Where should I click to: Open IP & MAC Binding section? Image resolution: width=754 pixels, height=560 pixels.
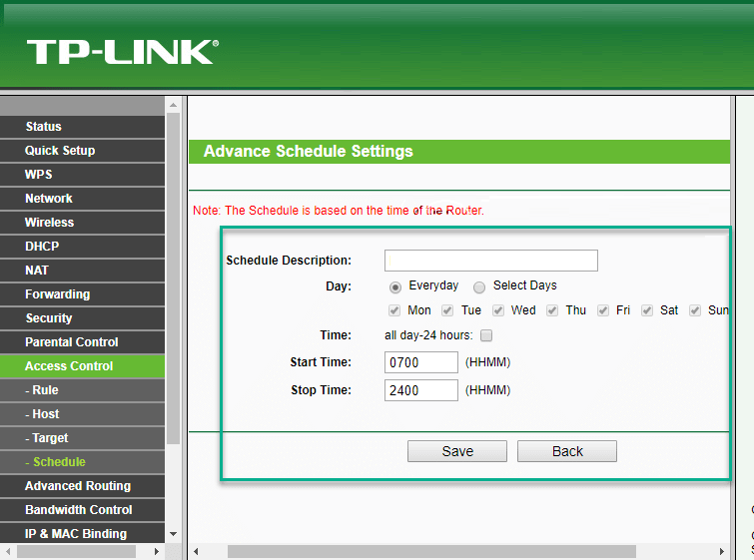(x=82, y=534)
